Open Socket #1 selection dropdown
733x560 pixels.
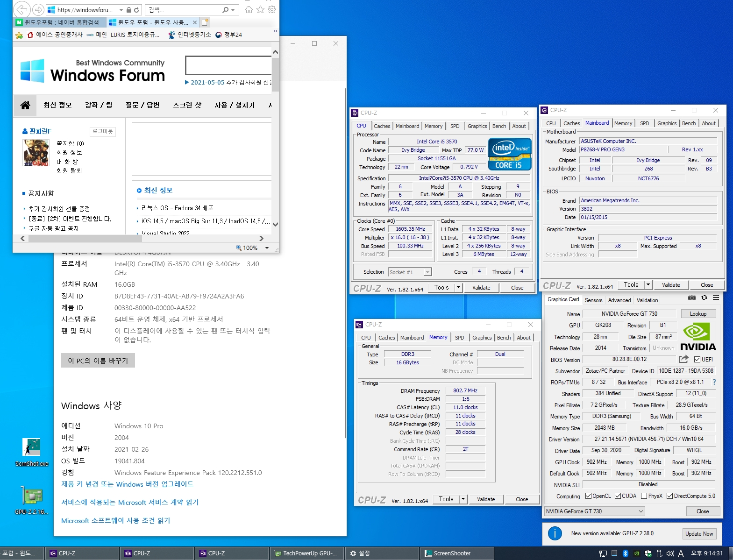pyautogui.click(x=410, y=272)
